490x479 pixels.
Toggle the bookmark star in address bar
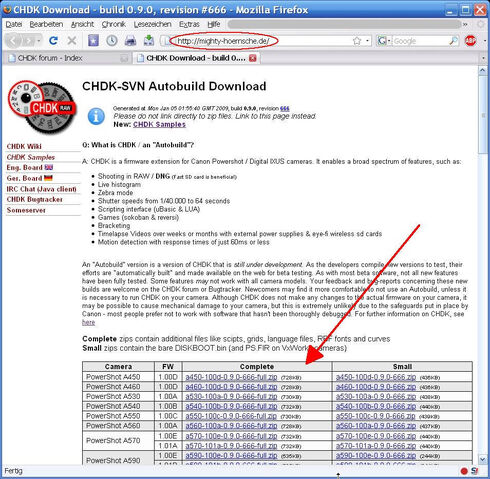(357, 41)
